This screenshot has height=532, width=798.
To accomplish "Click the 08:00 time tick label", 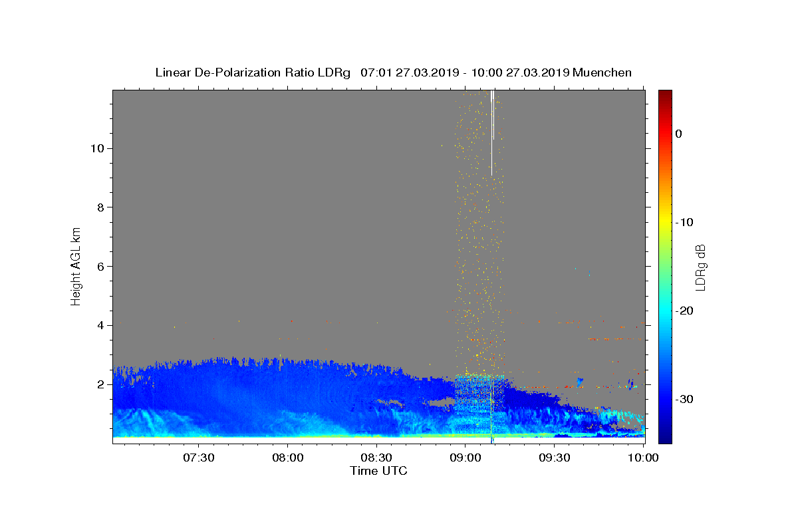I will click(288, 458).
